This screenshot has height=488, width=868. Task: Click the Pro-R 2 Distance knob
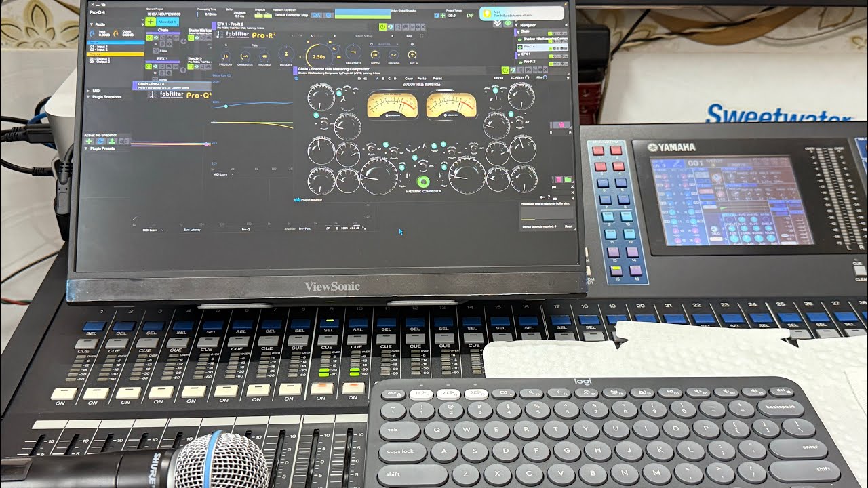286,54
